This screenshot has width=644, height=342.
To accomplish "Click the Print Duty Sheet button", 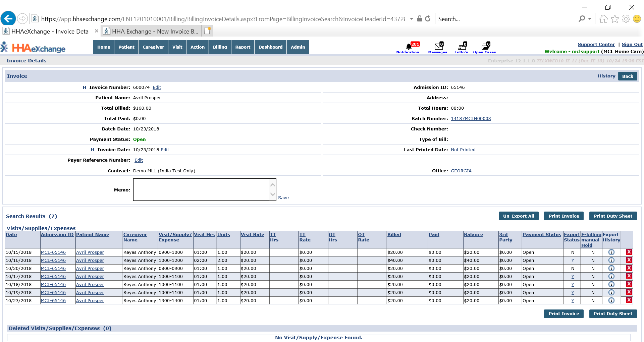I will coord(613,216).
